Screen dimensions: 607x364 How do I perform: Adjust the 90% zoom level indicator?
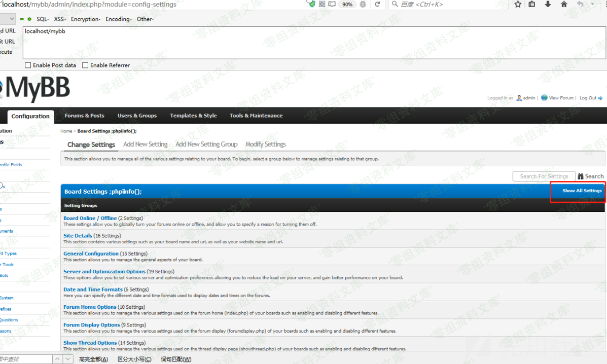tap(347, 4)
